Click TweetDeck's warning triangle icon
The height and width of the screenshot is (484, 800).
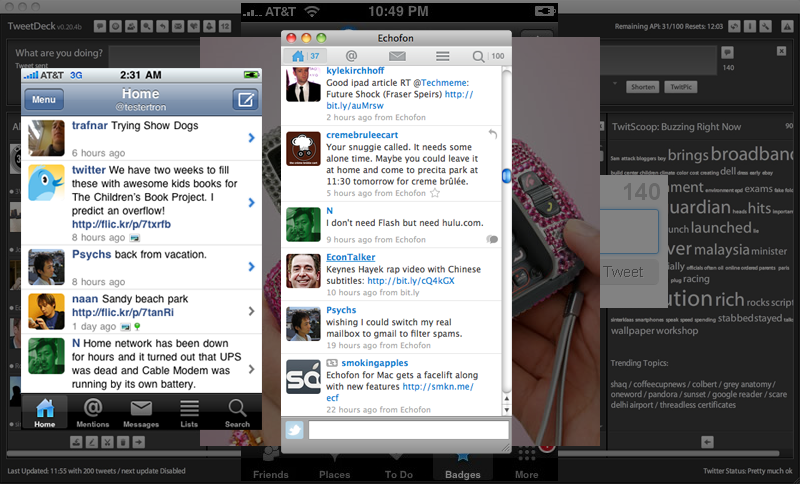(x=787, y=26)
